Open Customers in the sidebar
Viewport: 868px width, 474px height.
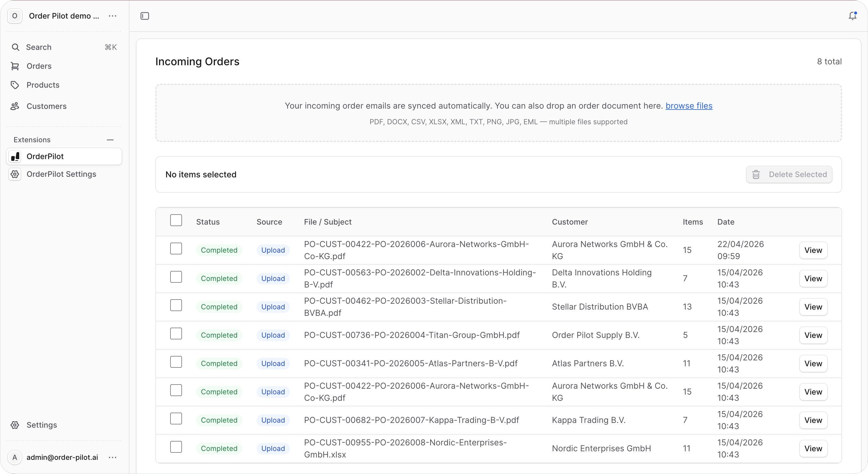[64, 106]
